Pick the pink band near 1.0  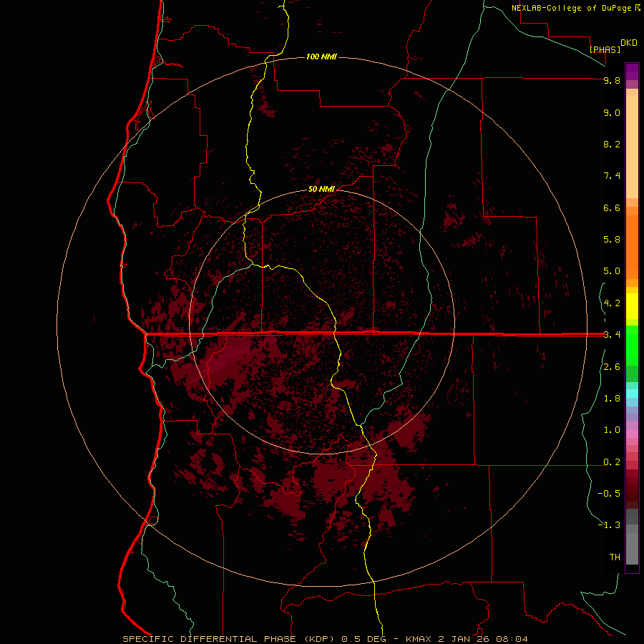coord(632,434)
